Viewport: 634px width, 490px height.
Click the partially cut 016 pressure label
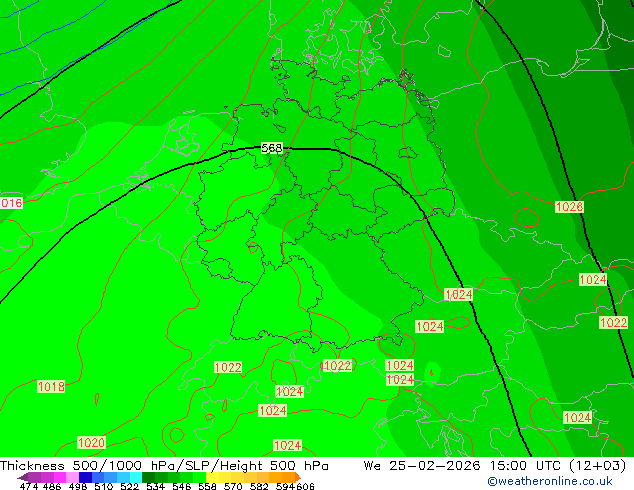point(11,203)
